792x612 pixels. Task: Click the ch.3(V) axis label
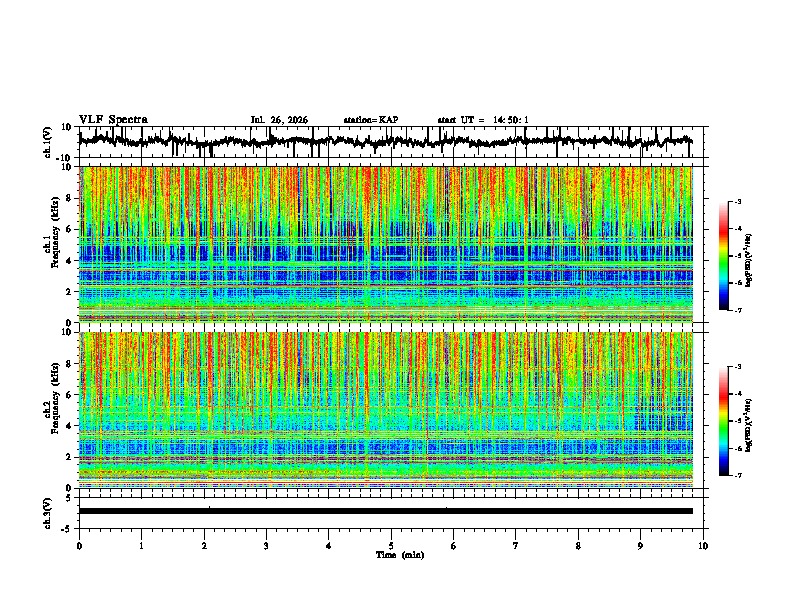pyautogui.click(x=48, y=513)
